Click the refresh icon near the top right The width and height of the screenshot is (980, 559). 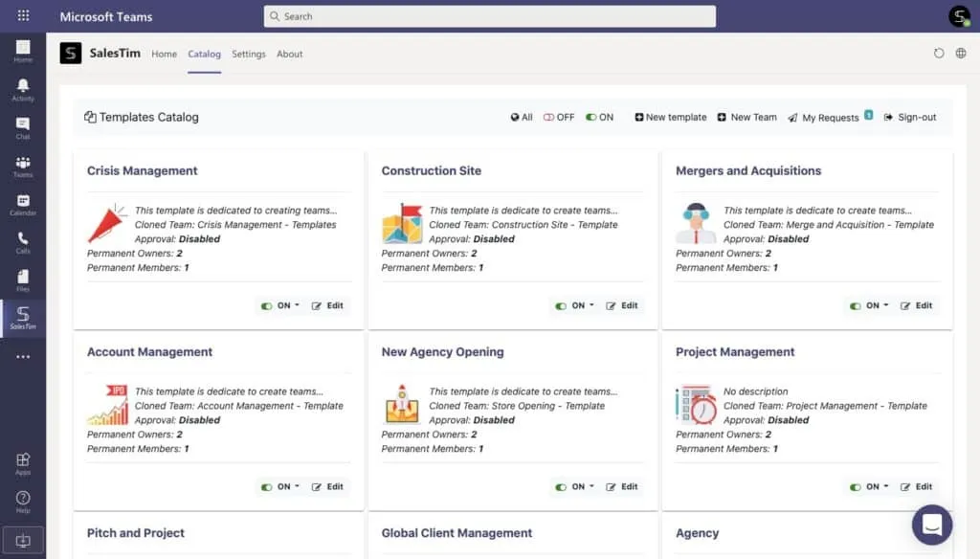(939, 54)
